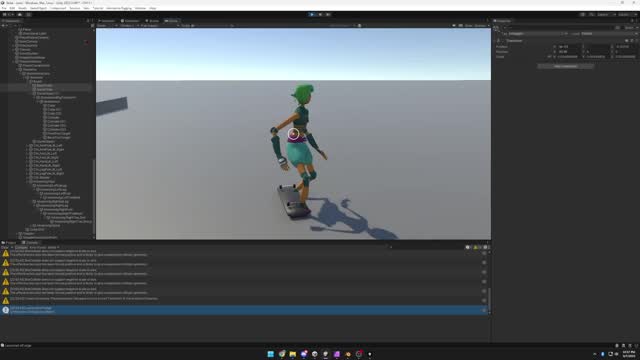The image size is (640, 360).
Task: Click the Play button in the toolbar
Action: point(312,14)
